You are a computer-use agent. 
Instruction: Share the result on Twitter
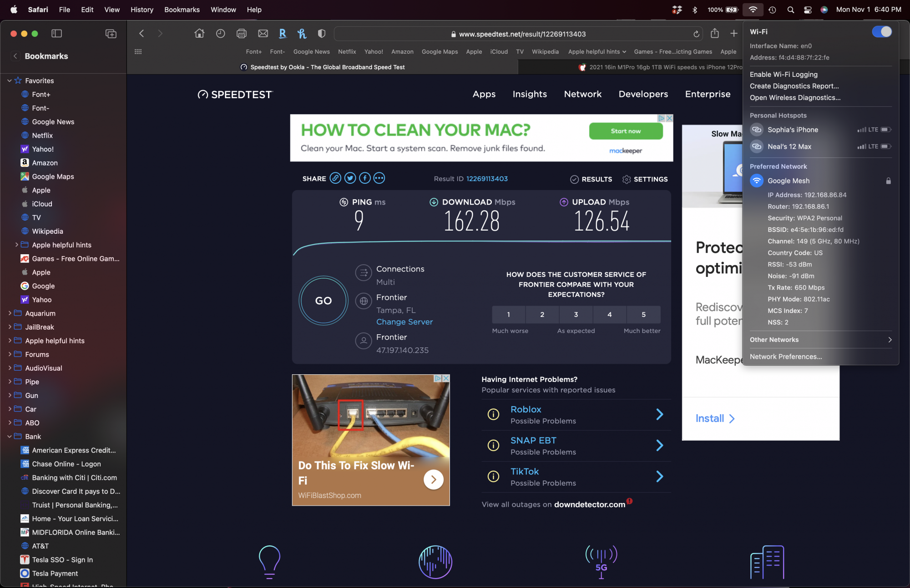click(350, 178)
